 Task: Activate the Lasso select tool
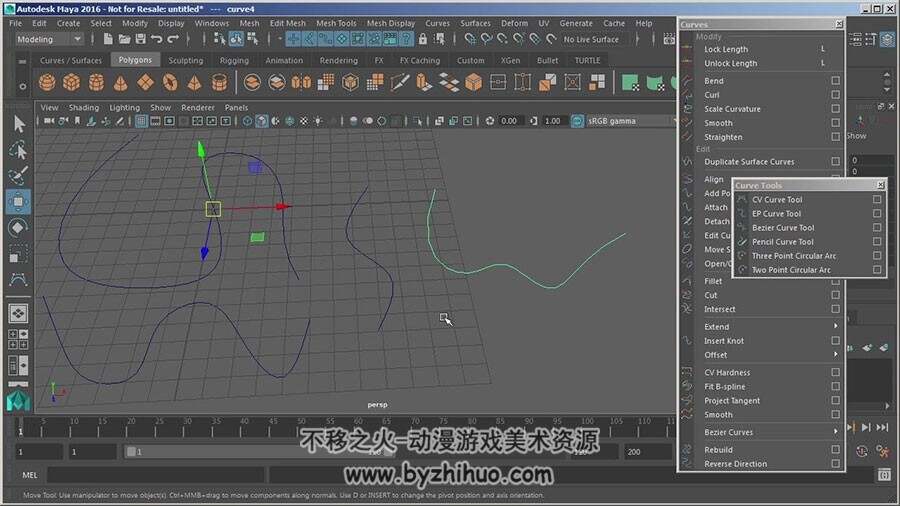click(x=19, y=150)
